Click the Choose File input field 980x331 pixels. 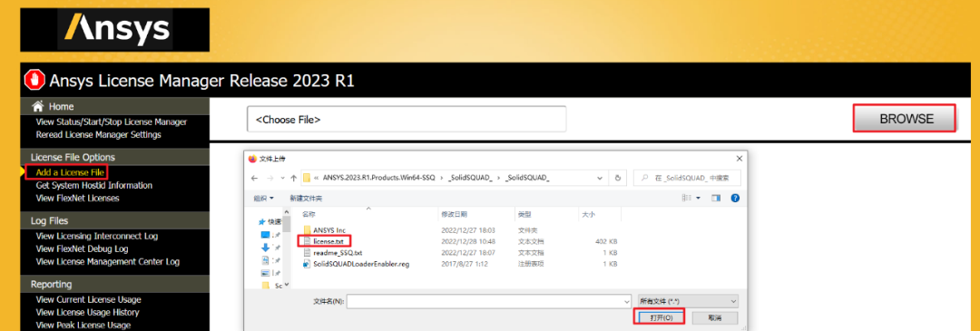pos(407,119)
